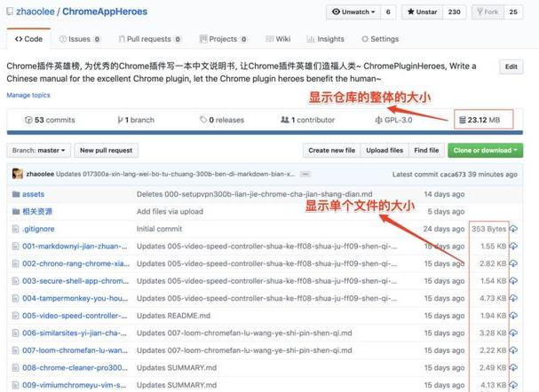
Task: Open the assets folder
Action: click(34, 194)
